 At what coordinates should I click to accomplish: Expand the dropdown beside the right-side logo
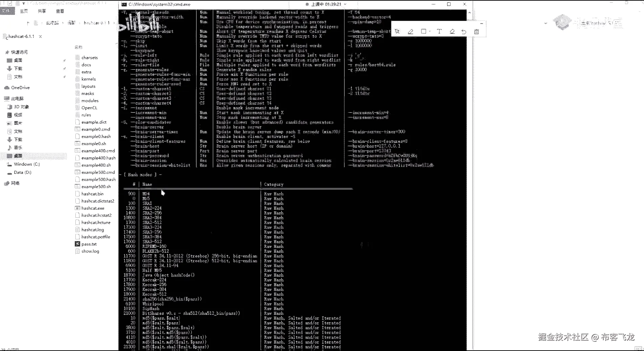pyautogui.click(x=546, y=23)
